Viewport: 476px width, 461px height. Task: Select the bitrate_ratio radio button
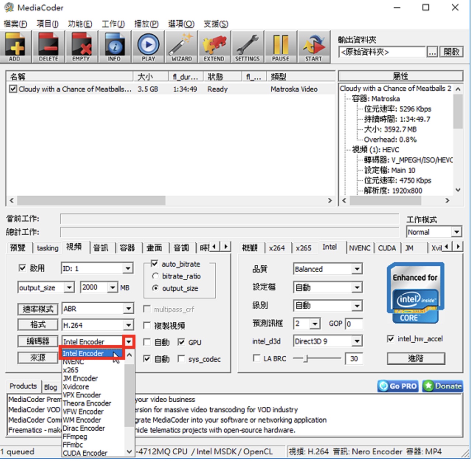coord(155,276)
